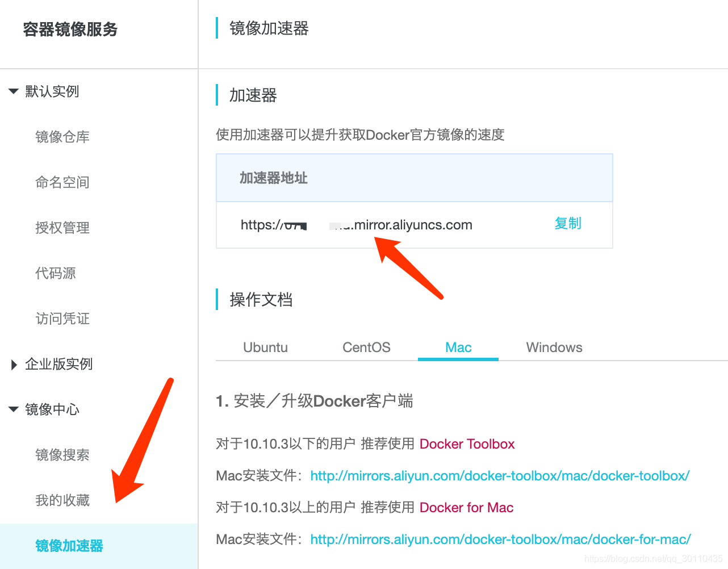The width and height of the screenshot is (728, 569).
Task: Copy the accelerator address with 复制
Action: (x=568, y=223)
